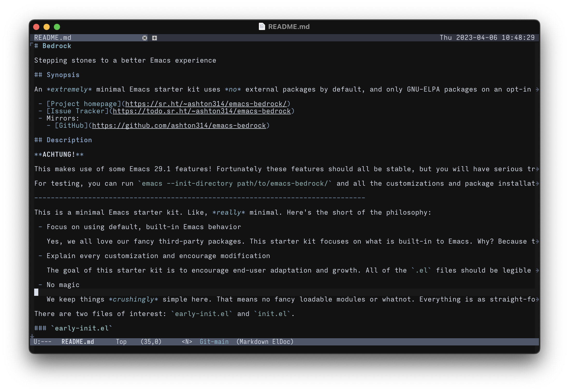Click the **ACHTUNG!** bold text
The image size is (569, 392).
tap(59, 155)
